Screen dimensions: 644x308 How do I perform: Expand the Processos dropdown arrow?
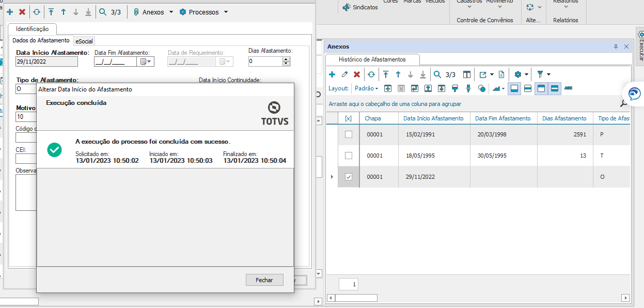226,12
